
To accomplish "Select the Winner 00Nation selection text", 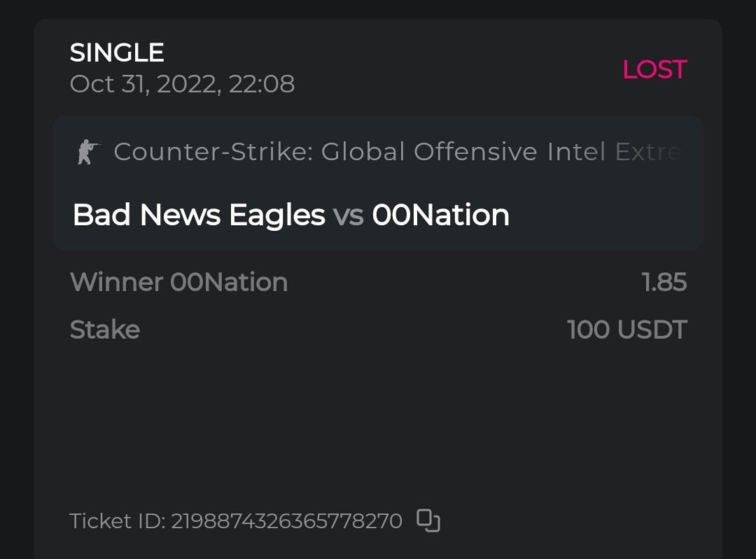I will click(178, 282).
